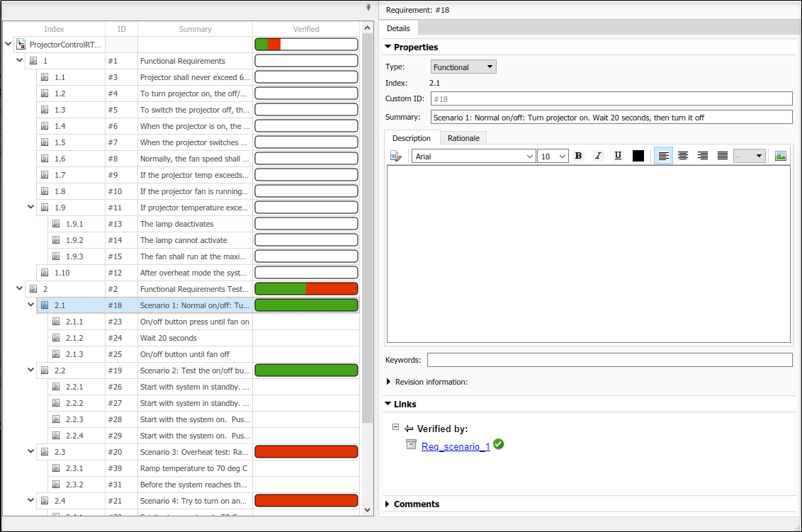
Task: Sort by the Summary column header
Action: (x=195, y=29)
